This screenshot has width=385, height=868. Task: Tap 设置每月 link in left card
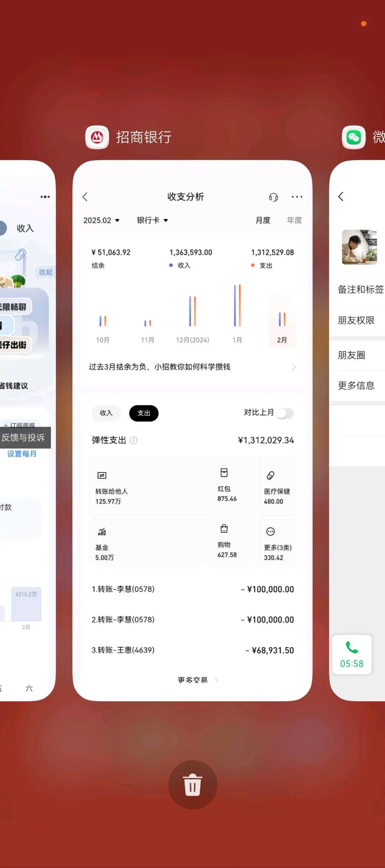pyautogui.click(x=22, y=454)
